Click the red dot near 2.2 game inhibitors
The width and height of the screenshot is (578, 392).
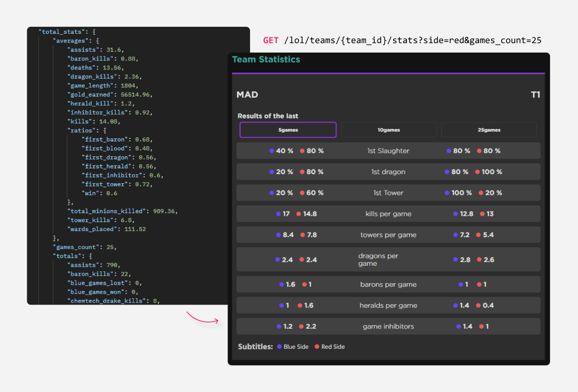coord(302,326)
